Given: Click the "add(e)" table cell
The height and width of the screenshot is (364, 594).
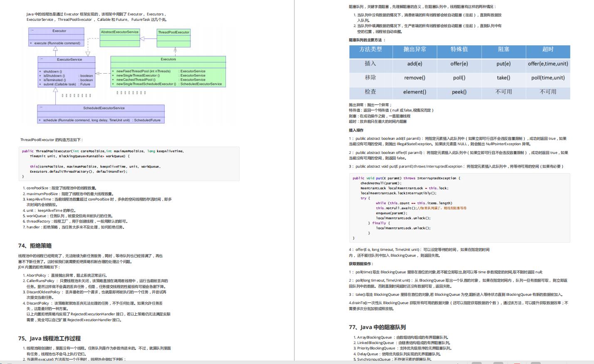Looking at the screenshot, I should coord(415,64).
